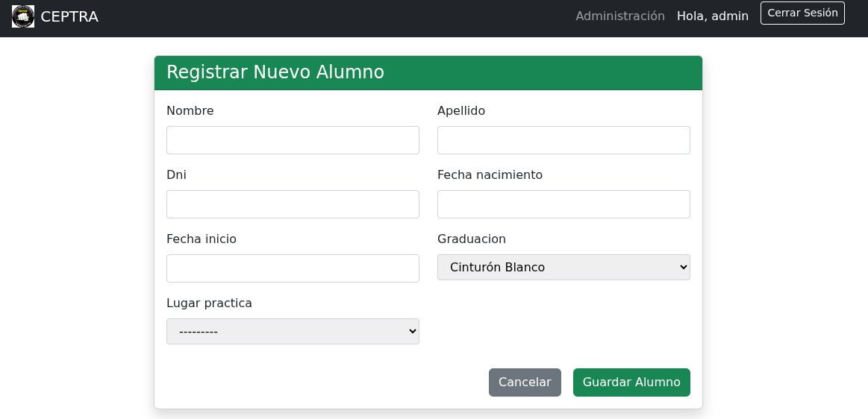Viewport: 868px width, 419px height.
Task: Click the 'Registrar Nuevo Alumno' header title
Action: 275,72
